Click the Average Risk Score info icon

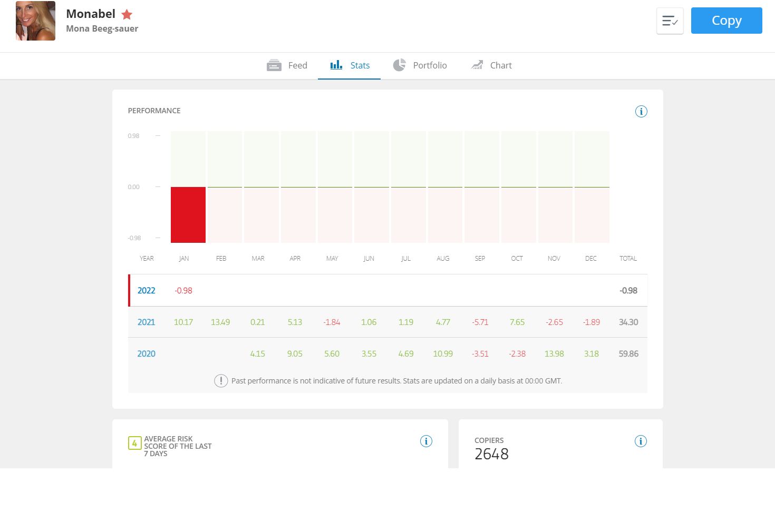click(x=426, y=441)
